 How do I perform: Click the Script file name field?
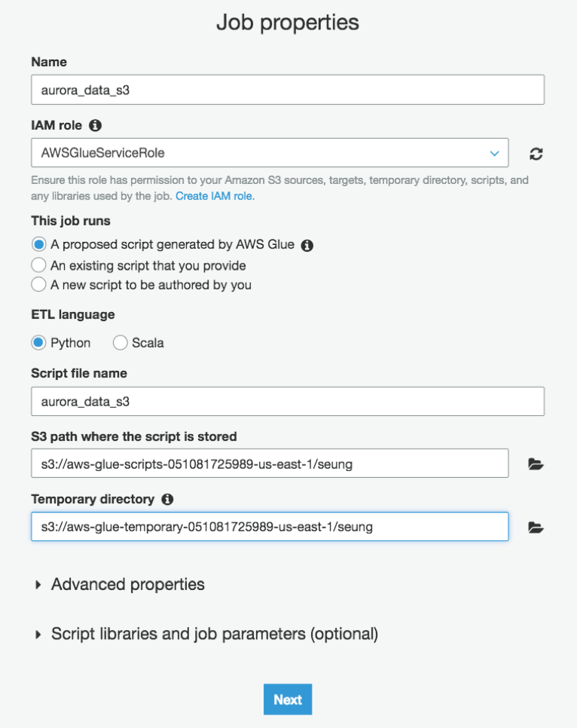point(288,401)
